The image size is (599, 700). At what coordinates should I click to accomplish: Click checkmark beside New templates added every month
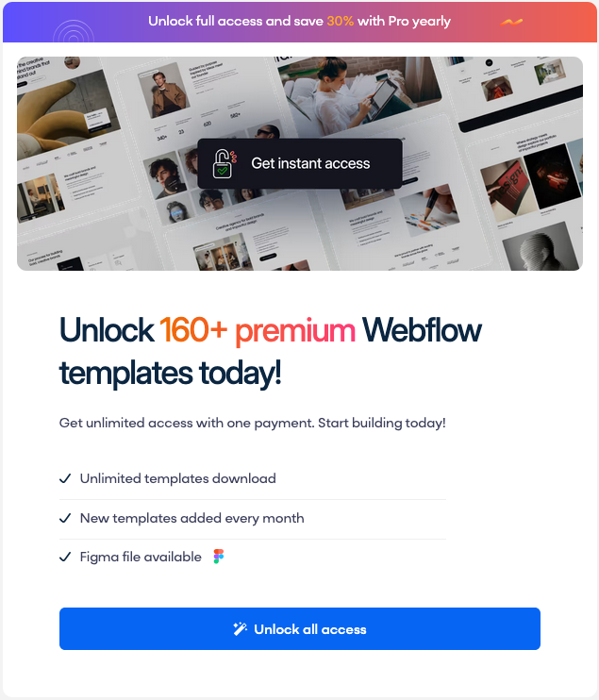(65, 518)
